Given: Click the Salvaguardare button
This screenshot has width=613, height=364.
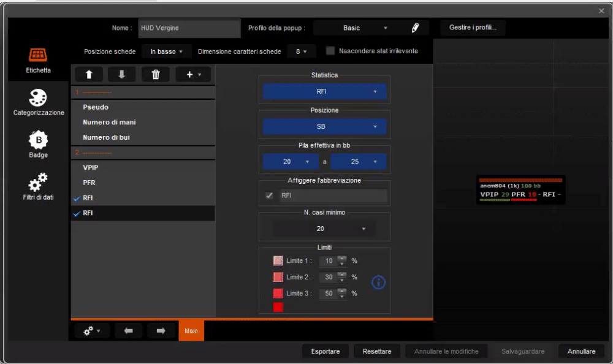Looking at the screenshot, I should (523, 351).
